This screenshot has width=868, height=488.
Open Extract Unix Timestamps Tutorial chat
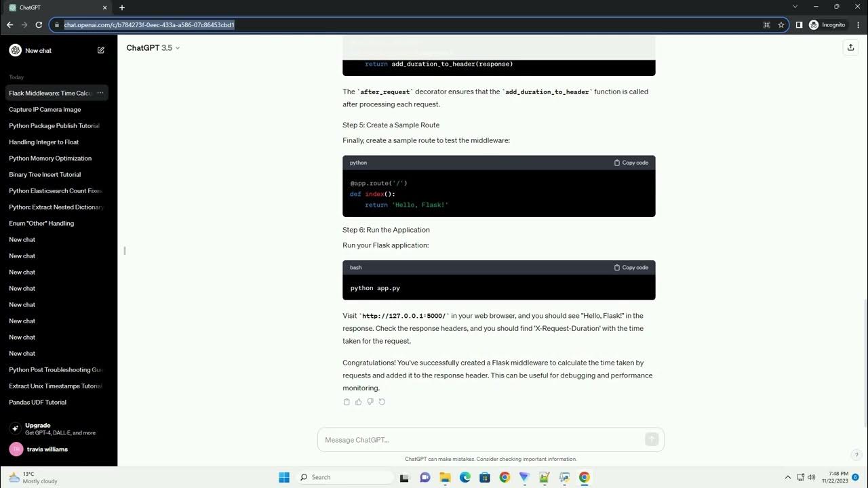57,386
